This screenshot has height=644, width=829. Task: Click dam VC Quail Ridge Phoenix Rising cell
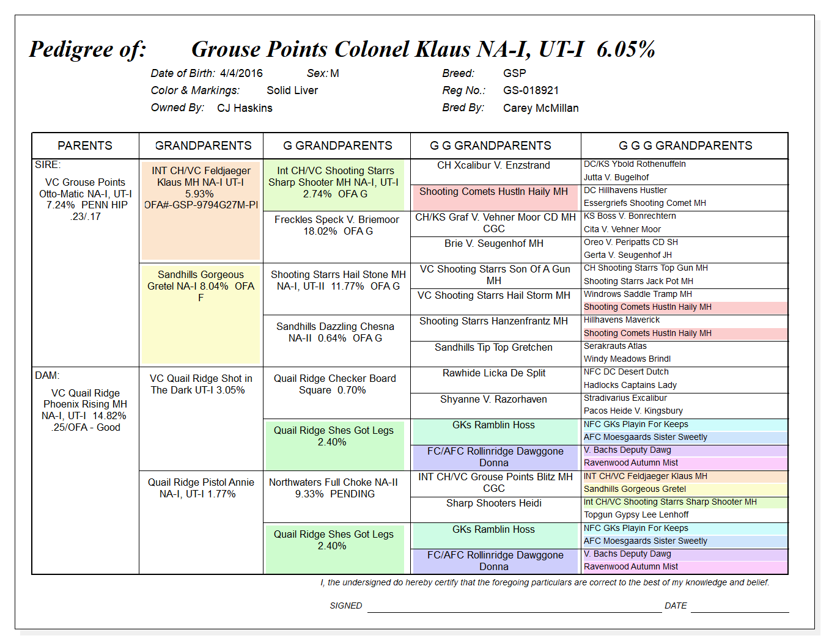pos(86,410)
